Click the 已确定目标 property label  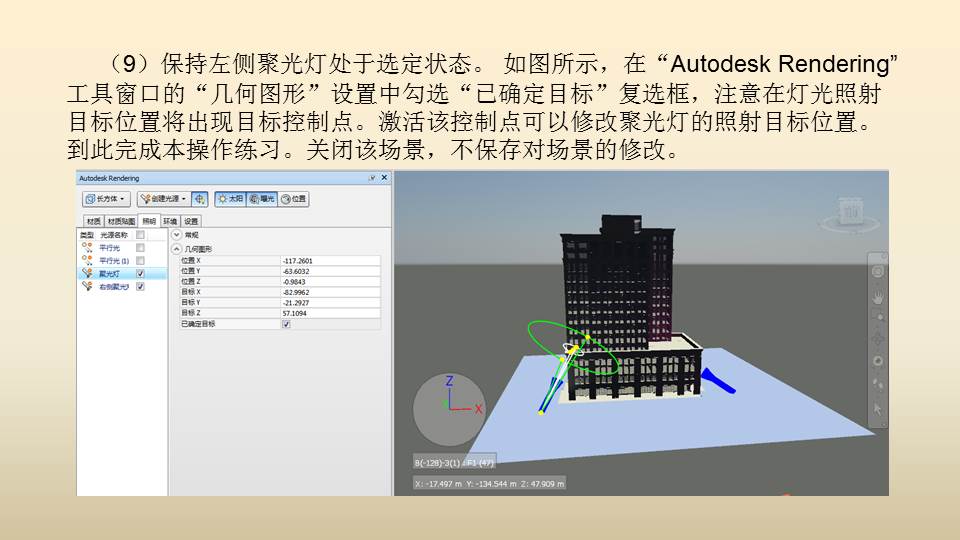[198, 324]
